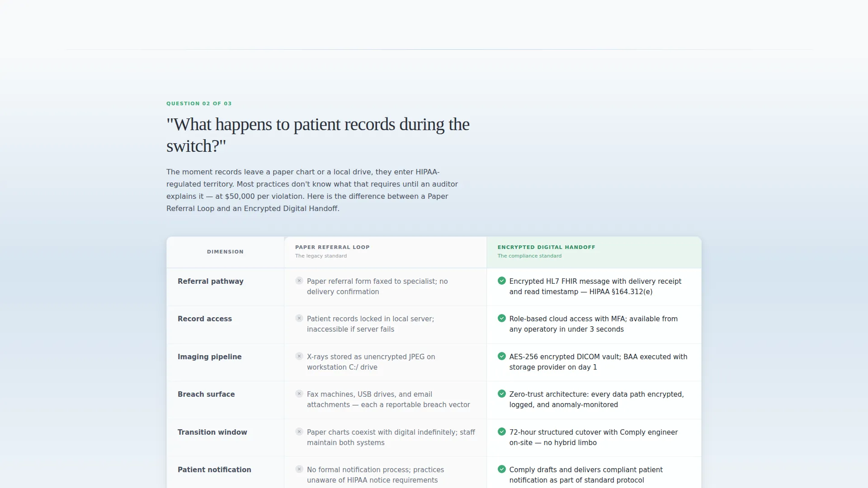The width and height of the screenshot is (868, 488).
Task: Click the gray X icon in Record access row
Action: (299, 318)
